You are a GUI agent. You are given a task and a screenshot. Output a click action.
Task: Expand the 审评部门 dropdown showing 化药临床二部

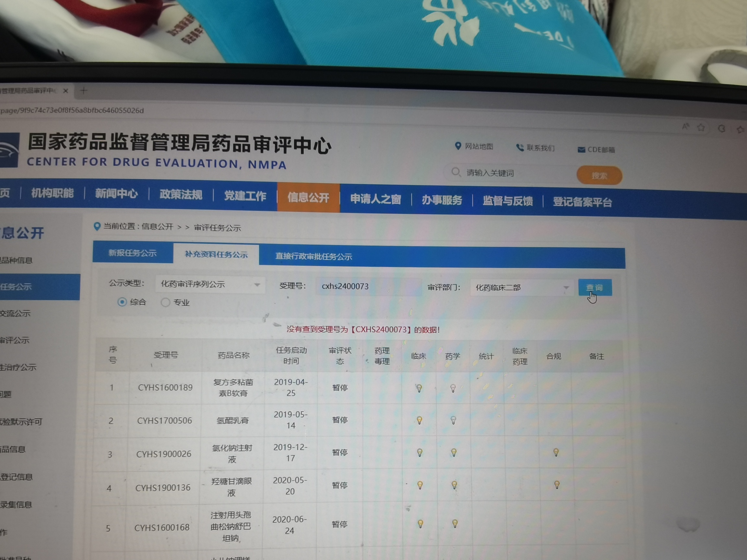coord(521,287)
